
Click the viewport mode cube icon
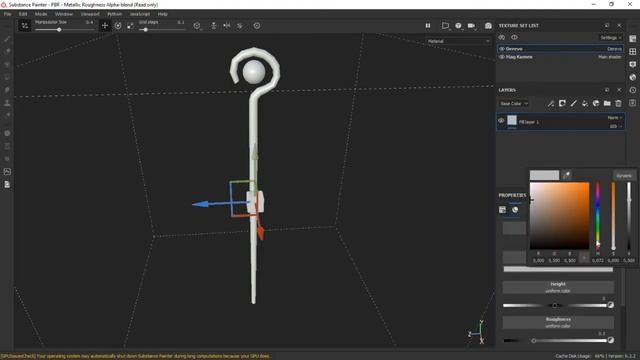tap(458, 26)
